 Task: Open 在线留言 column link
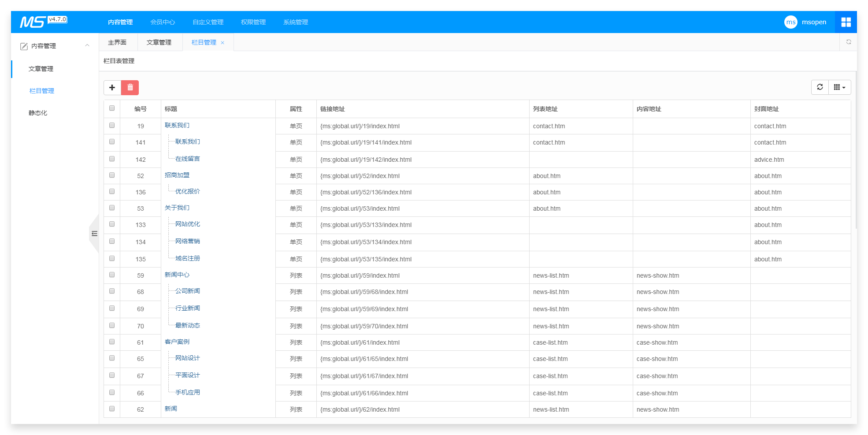[x=188, y=159]
